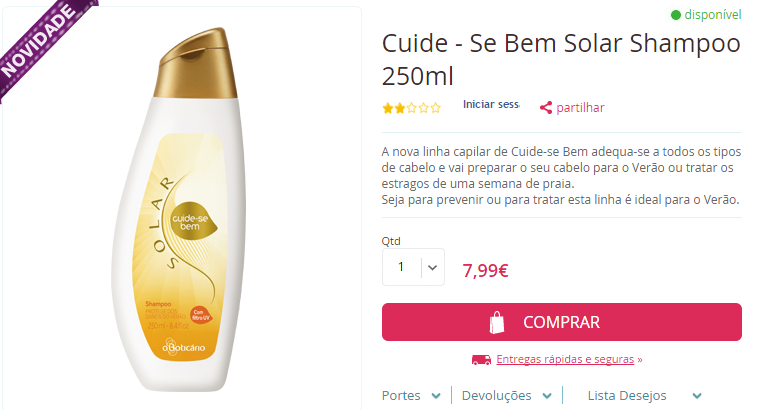This screenshot has width=764, height=410.
Task: Click the fifth empty rating star
Action: (436, 108)
